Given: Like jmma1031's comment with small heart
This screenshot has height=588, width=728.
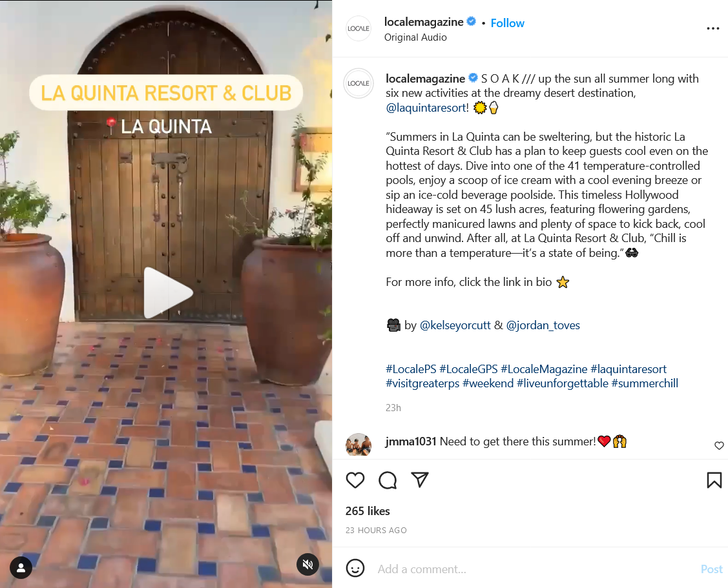Looking at the screenshot, I should click(x=719, y=445).
